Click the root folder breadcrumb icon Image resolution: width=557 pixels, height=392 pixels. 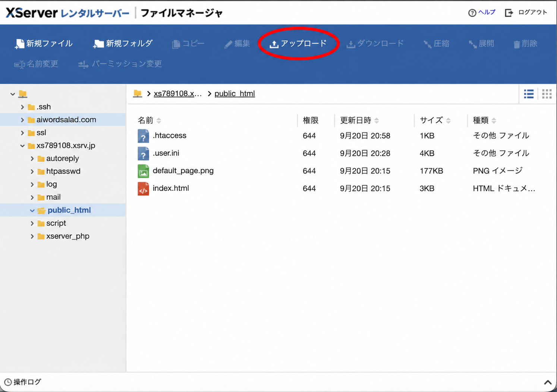pyautogui.click(x=138, y=93)
